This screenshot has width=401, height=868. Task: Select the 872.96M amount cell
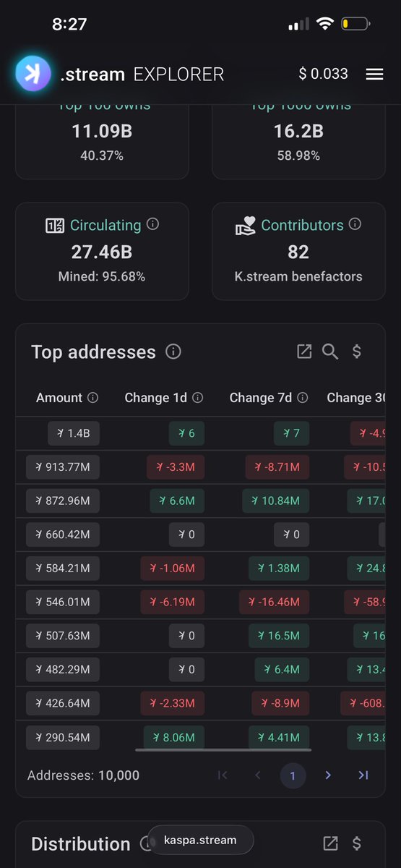click(63, 501)
